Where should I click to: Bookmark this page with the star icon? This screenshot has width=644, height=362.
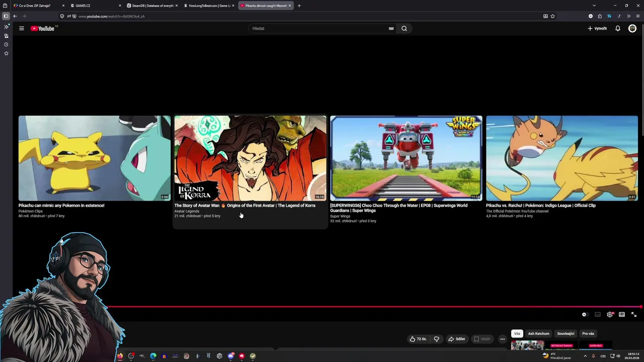pyautogui.click(x=552, y=16)
